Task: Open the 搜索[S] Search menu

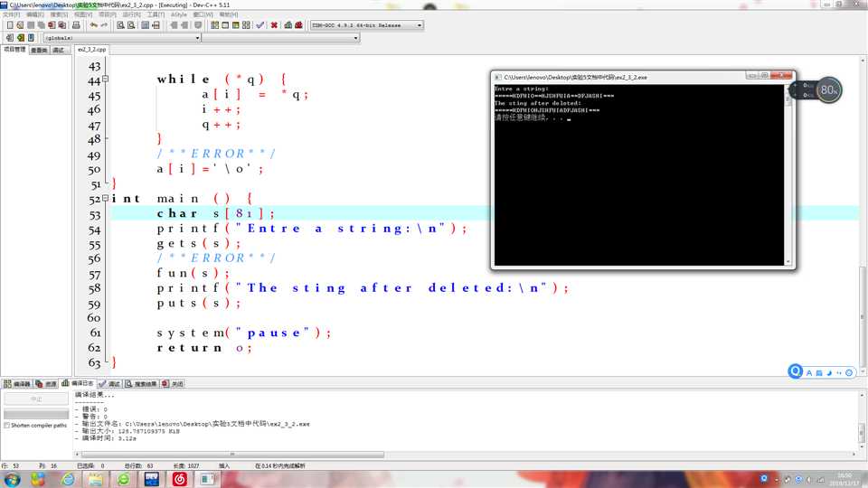Action: 59,14
